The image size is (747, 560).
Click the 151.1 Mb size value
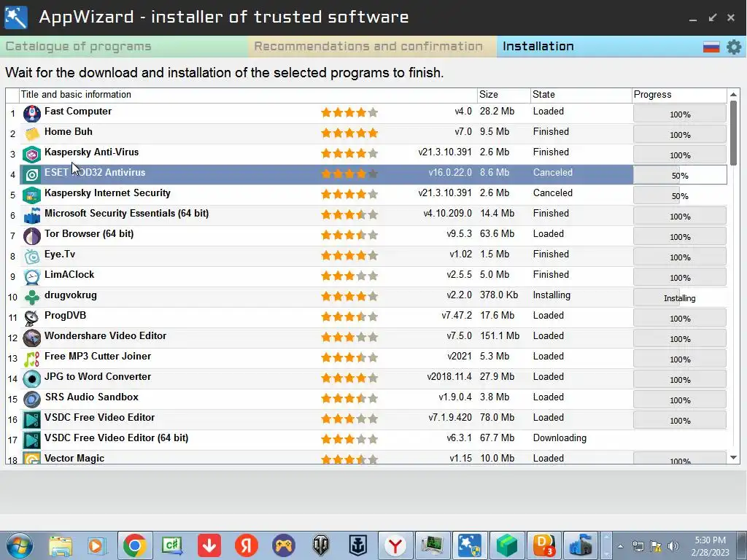click(x=500, y=335)
